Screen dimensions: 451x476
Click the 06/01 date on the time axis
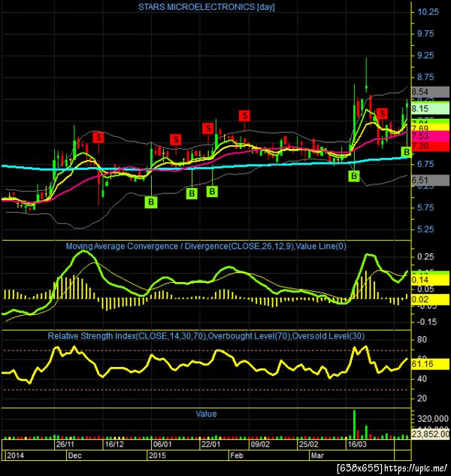click(x=162, y=444)
